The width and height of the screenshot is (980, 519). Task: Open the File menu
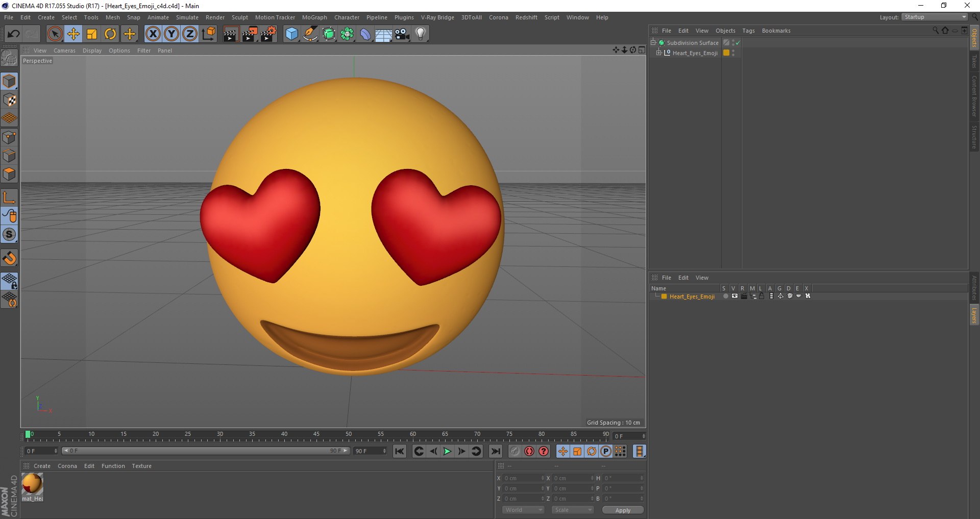pyautogui.click(x=9, y=17)
